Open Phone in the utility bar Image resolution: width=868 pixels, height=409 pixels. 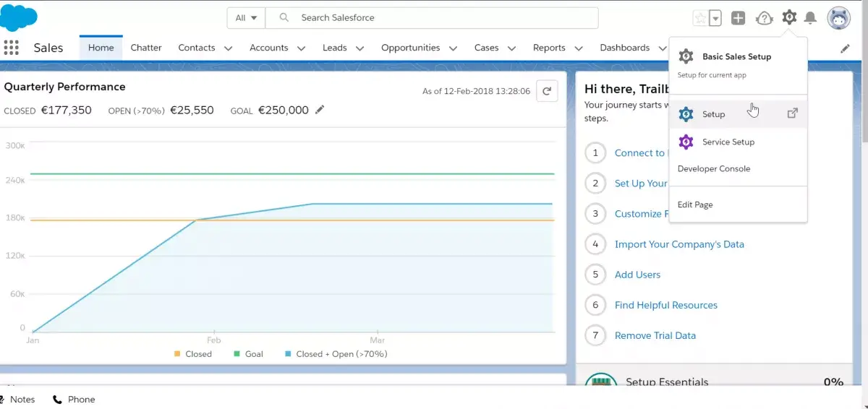tap(75, 400)
